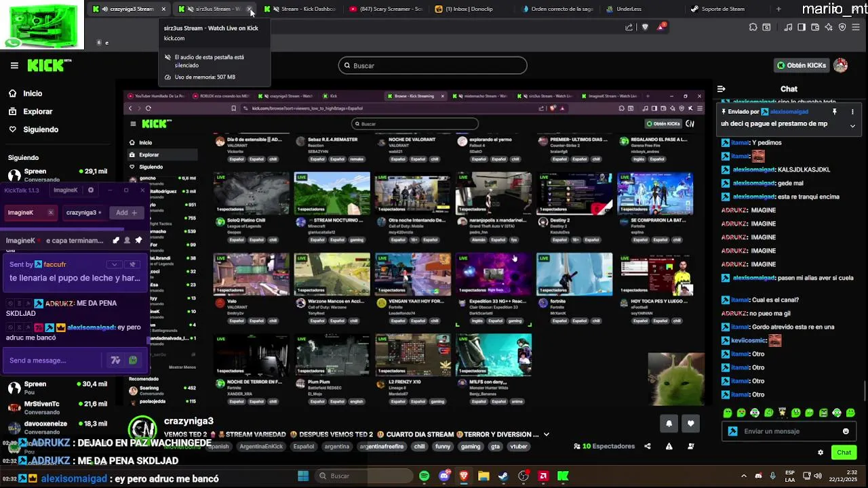This screenshot has width=868, height=488.
Task: Open pinned message three-dot options
Action: 852,112
